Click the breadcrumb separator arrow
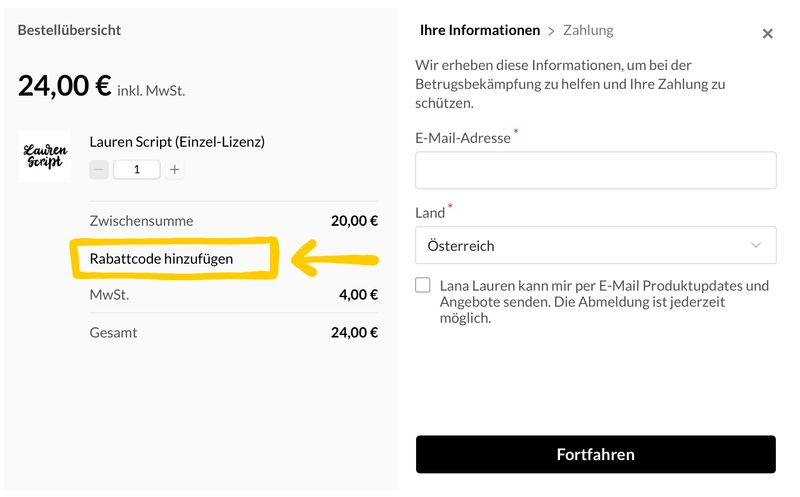The height and width of the screenshot is (497, 800). [551, 31]
